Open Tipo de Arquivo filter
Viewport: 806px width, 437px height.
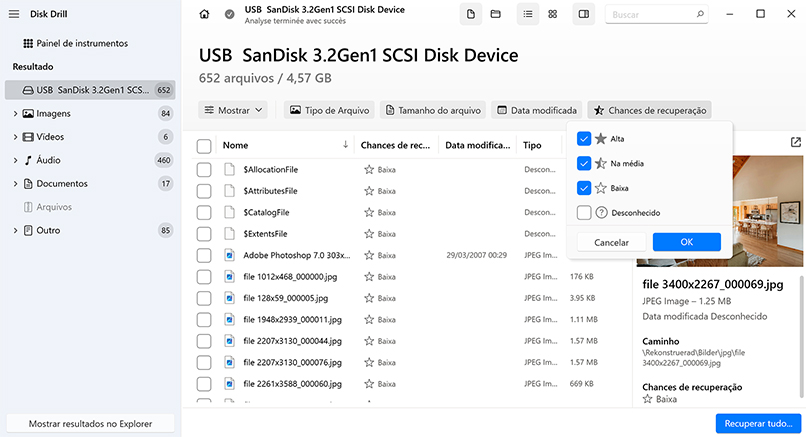(329, 110)
